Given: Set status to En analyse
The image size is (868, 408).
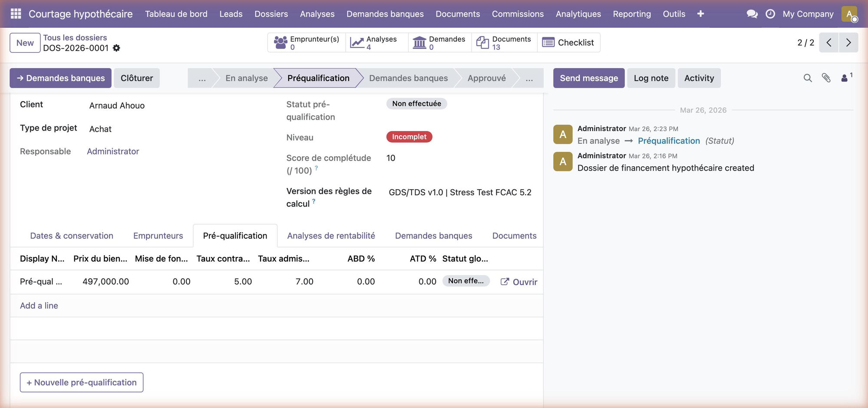Looking at the screenshot, I should coord(246,78).
